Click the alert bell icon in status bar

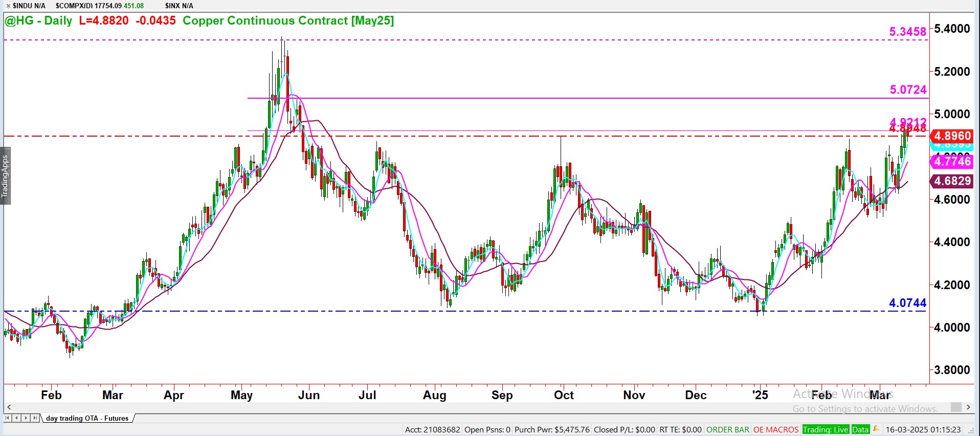876,429
